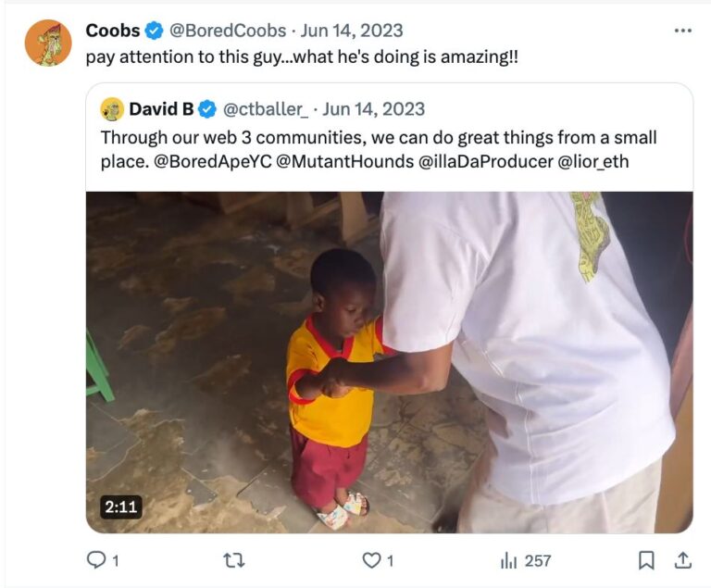The image size is (711, 588).
Task: Click David B's small profile avatar
Action: tap(112, 109)
